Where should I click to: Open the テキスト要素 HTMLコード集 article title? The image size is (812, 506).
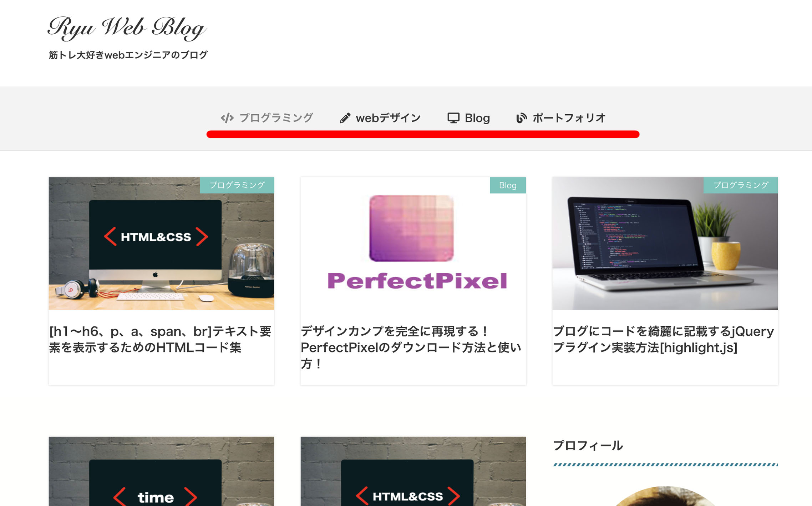[x=160, y=339]
